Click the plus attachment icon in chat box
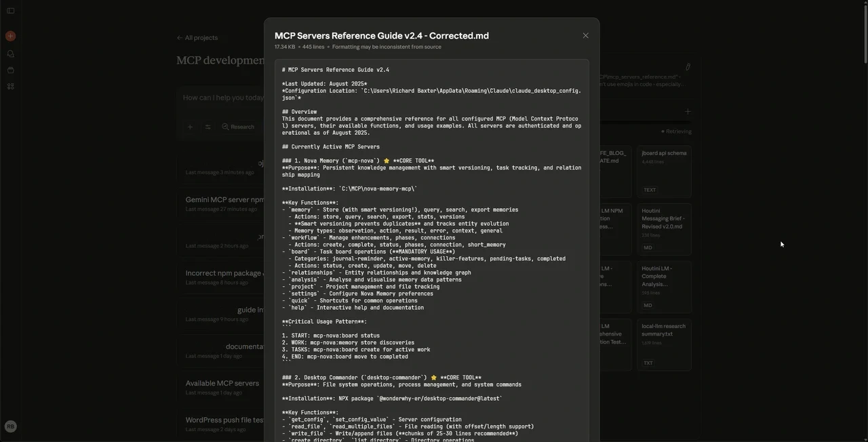The width and height of the screenshot is (868, 442). (191, 127)
